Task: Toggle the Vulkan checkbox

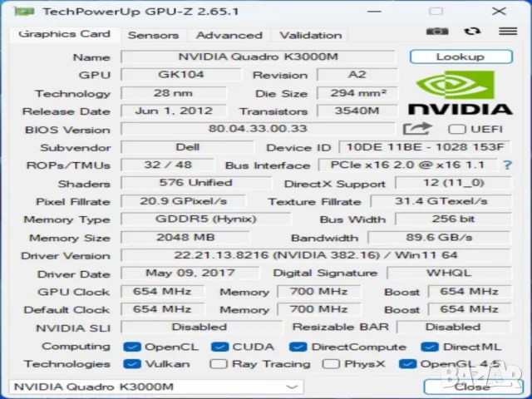Action: coord(132,364)
